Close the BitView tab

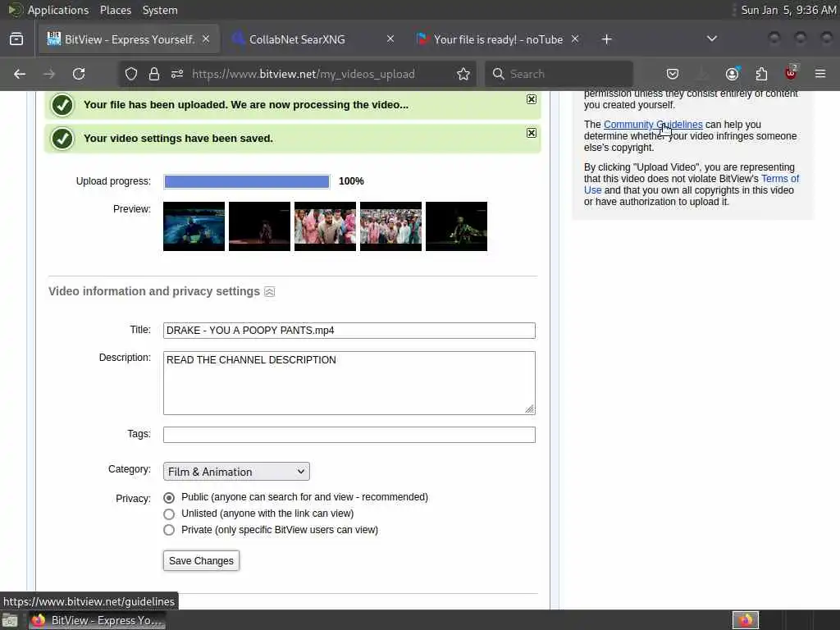[206, 39]
